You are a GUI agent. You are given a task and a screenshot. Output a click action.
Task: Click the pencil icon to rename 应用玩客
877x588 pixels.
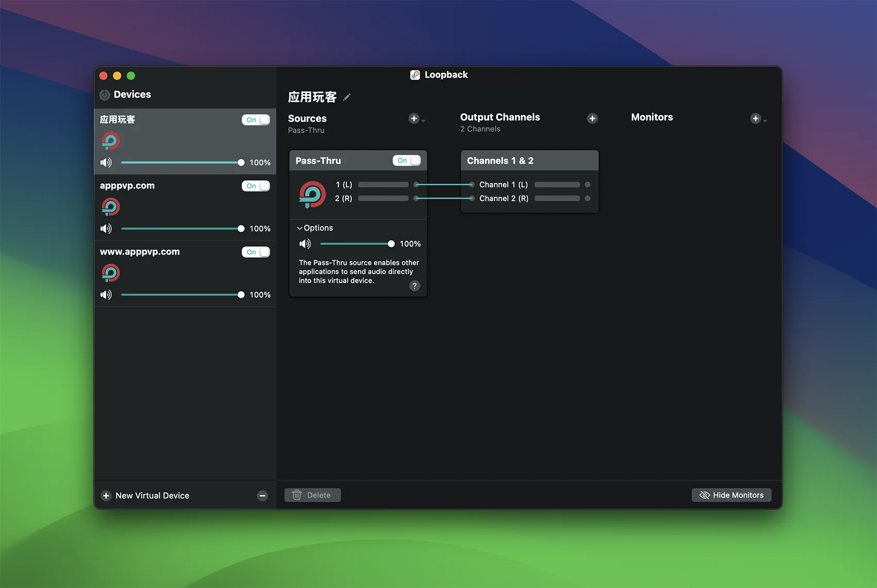coord(347,97)
